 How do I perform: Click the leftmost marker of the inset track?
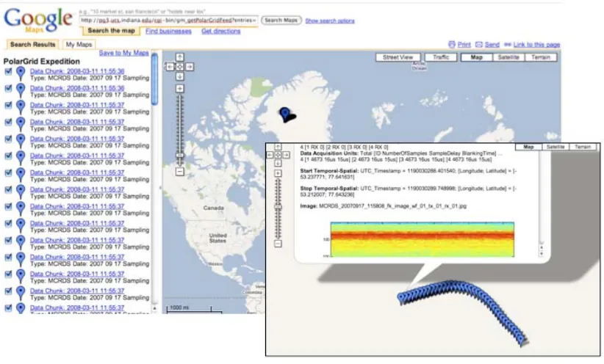point(402,298)
